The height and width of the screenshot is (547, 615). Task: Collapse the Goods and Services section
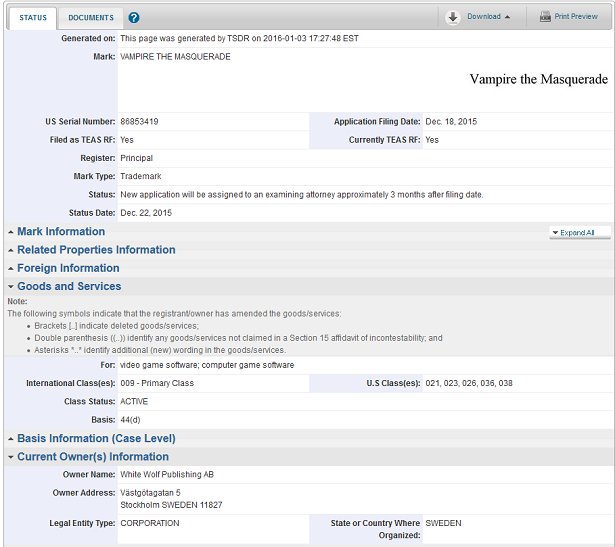69,286
